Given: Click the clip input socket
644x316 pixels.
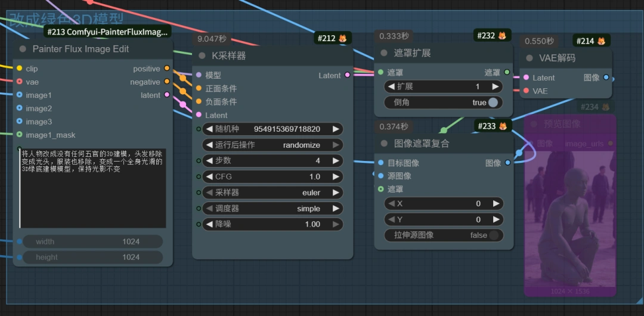Looking at the screenshot, I should [x=19, y=68].
